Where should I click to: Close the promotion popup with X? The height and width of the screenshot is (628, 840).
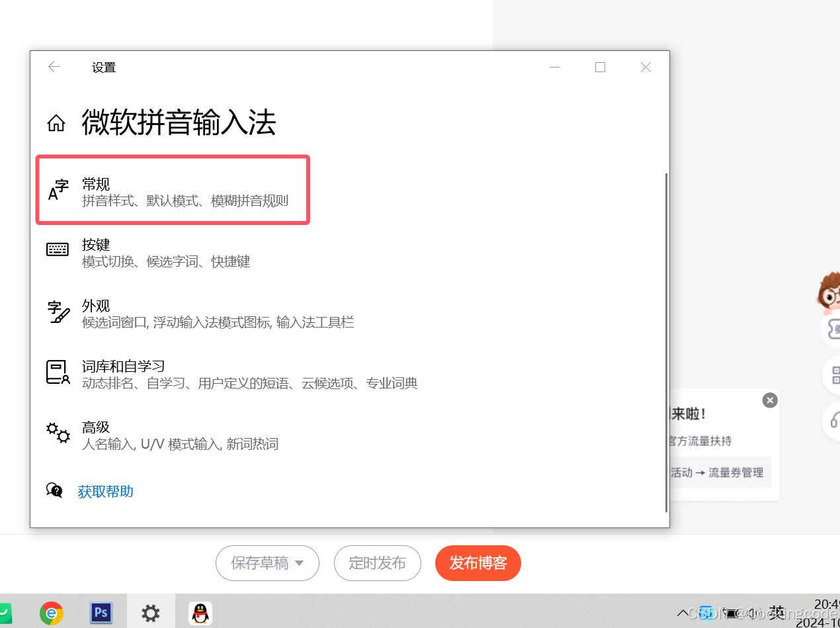point(770,400)
